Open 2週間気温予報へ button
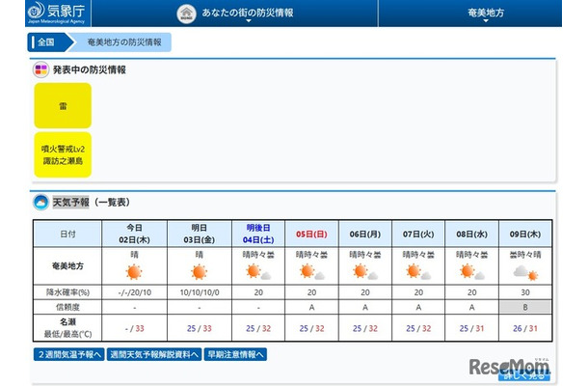This screenshot has width=588, height=386. 69,354
